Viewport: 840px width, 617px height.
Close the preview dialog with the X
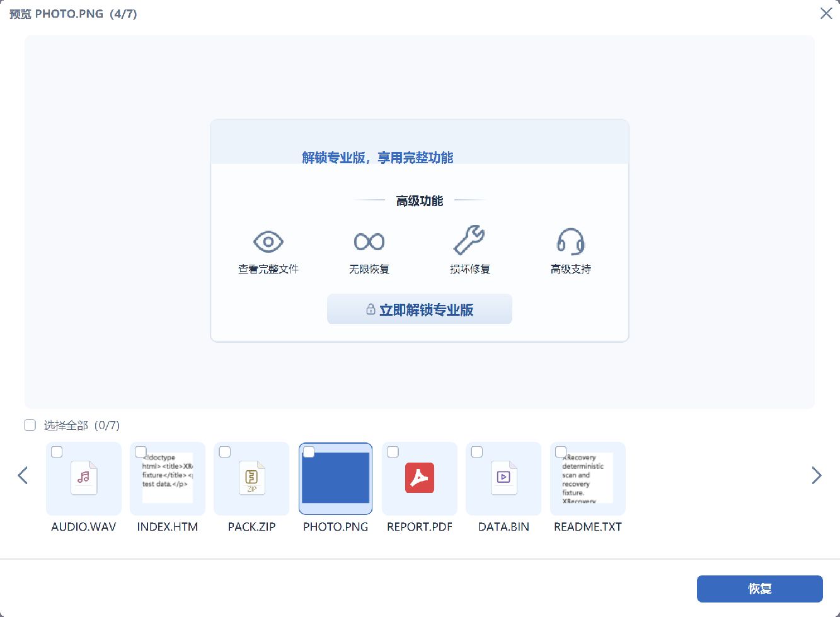pyautogui.click(x=826, y=13)
